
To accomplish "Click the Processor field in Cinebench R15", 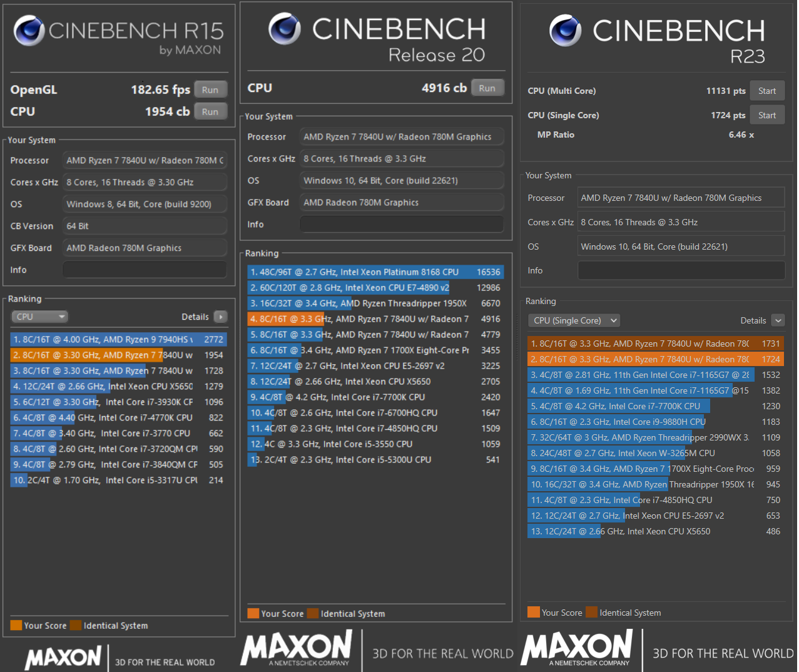I will tap(145, 160).
